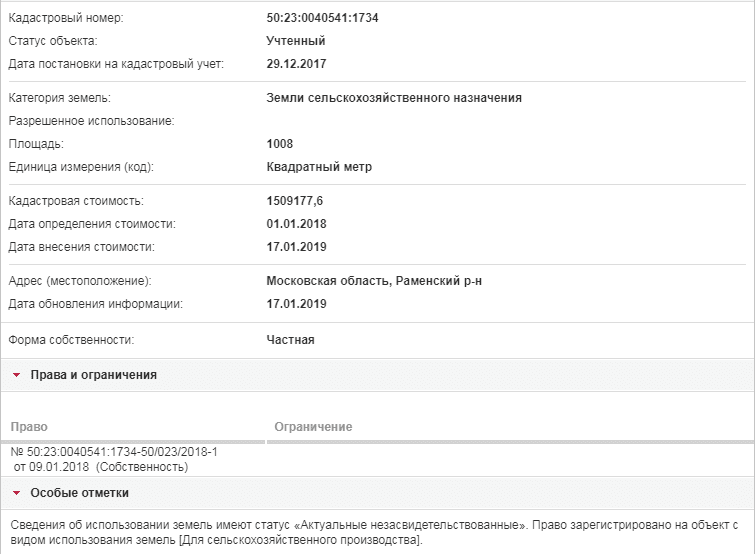This screenshot has height=554, width=755.
Task: Collapse the Особые отметки section arrow
Action: click(x=16, y=493)
